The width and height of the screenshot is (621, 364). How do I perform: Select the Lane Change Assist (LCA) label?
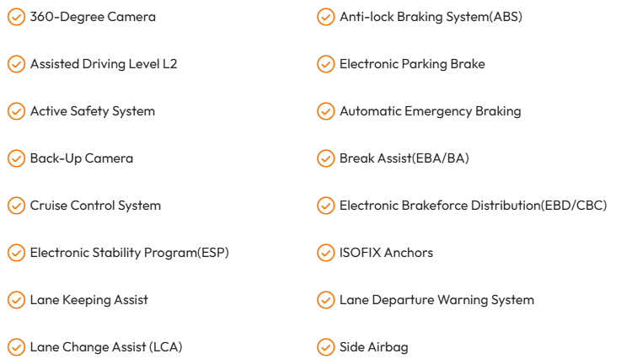point(106,347)
